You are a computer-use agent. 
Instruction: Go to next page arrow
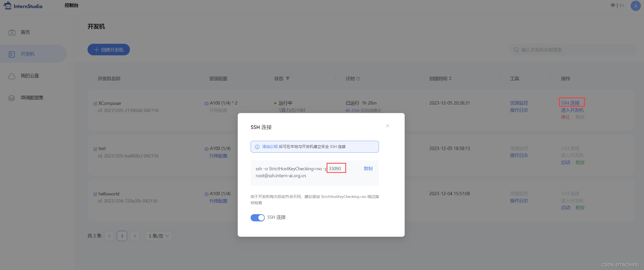135,236
